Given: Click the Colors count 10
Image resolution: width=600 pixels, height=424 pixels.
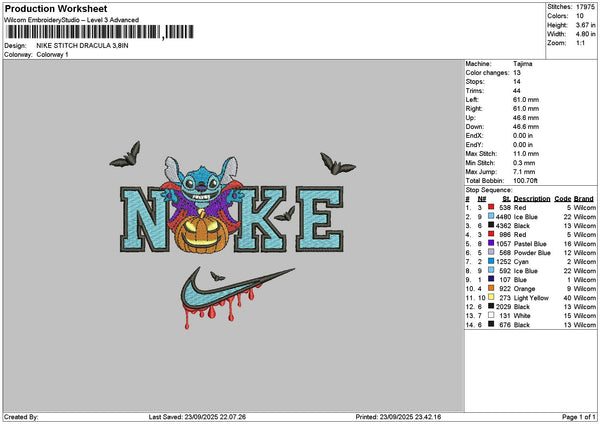Looking at the screenshot, I should pos(580,16).
